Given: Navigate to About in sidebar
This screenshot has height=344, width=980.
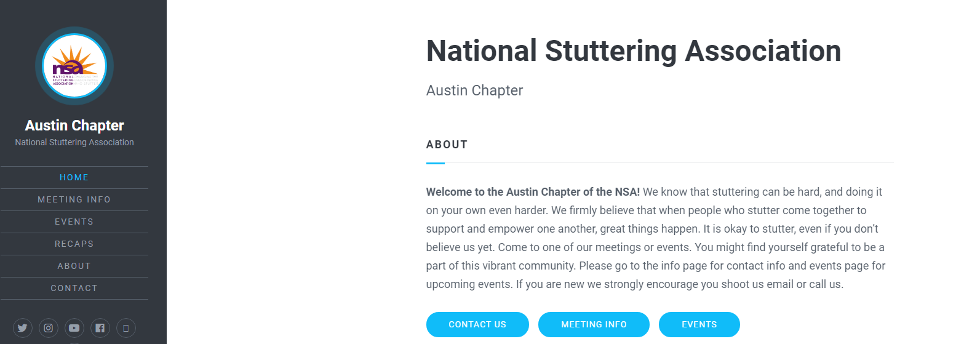Looking at the screenshot, I should tap(74, 266).
